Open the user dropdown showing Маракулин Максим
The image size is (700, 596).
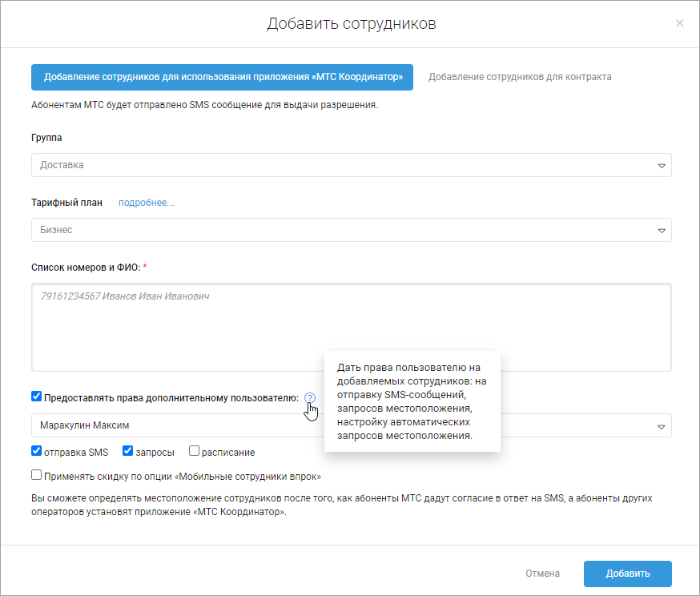tap(160, 425)
